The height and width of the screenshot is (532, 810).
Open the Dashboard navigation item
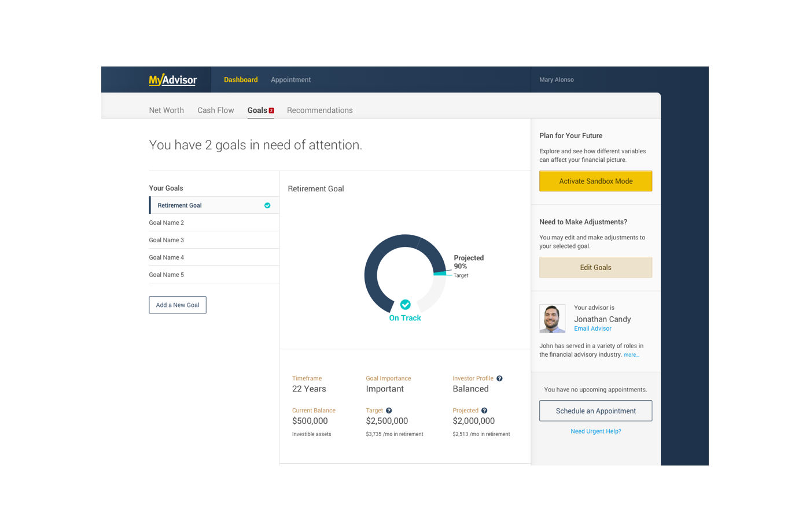click(x=241, y=80)
